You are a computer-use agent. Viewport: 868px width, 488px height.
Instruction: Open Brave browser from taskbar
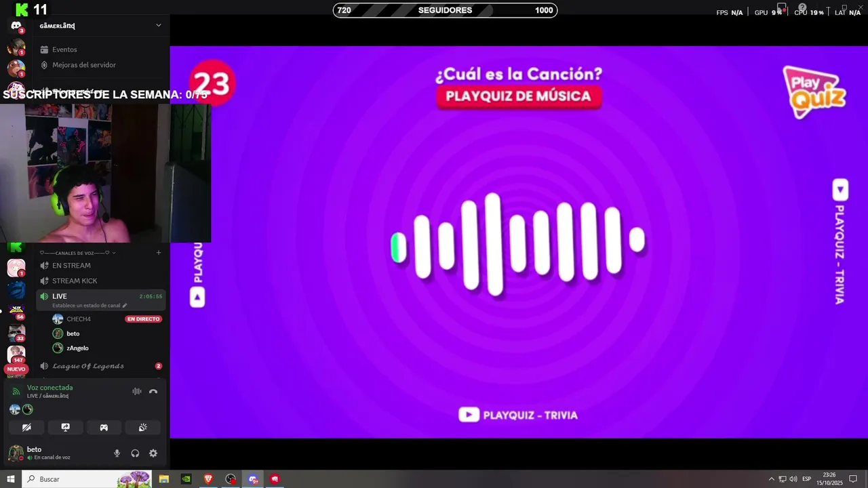coord(208,479)
